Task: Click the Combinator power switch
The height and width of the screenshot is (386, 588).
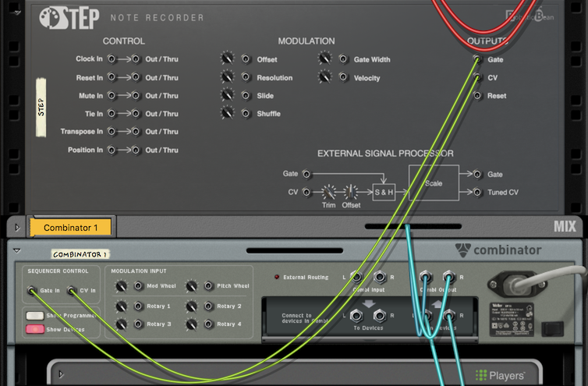Action: click(552, 328)
